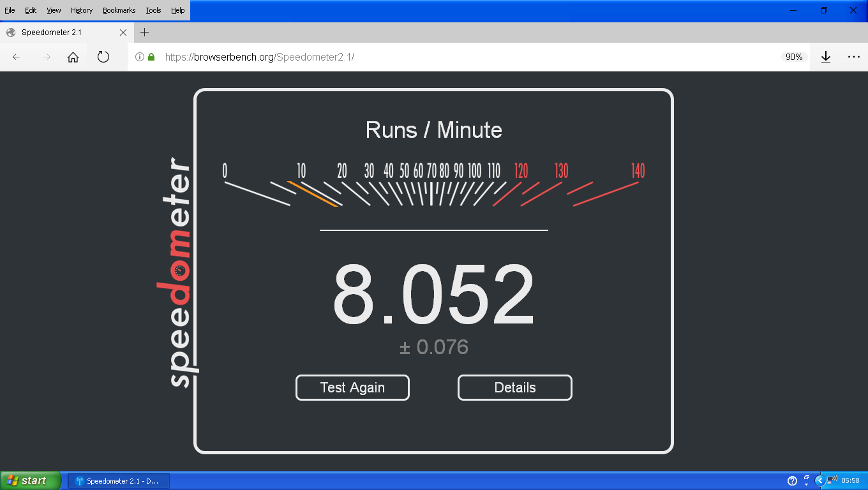Click the 90% zoom level indicator
The image size is (868, 490).
pyautogui.click(x=794, y=57)
